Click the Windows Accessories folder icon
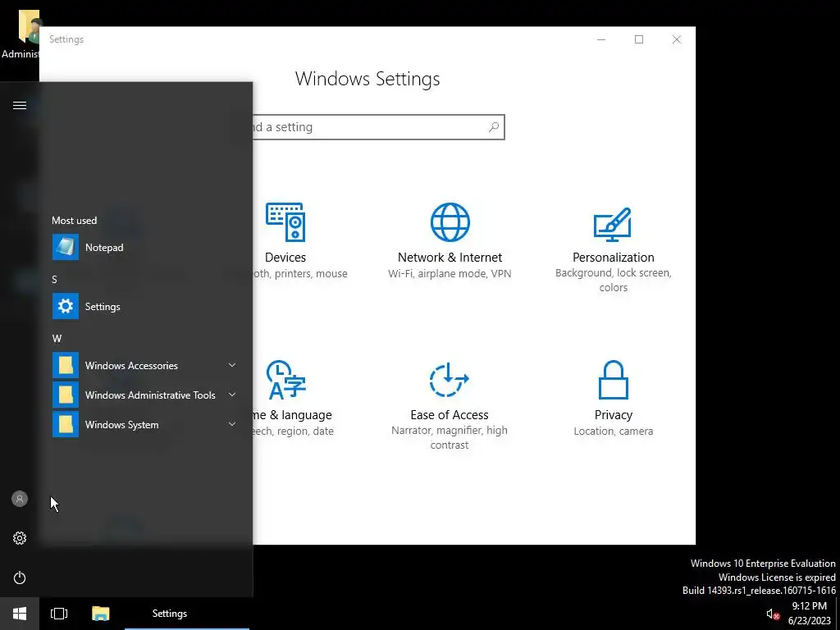Image resolution: width=840 pixels, height=630 pixels. [x=66, y=365]
